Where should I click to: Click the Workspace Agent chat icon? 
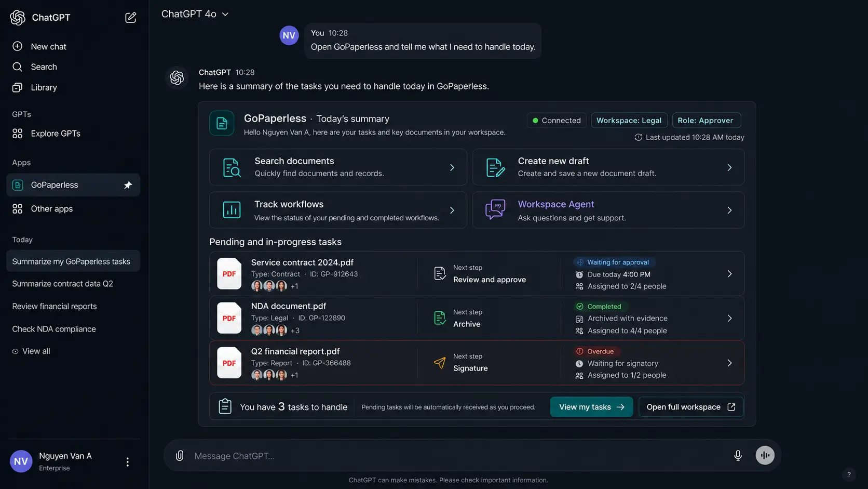pos(495,209)
